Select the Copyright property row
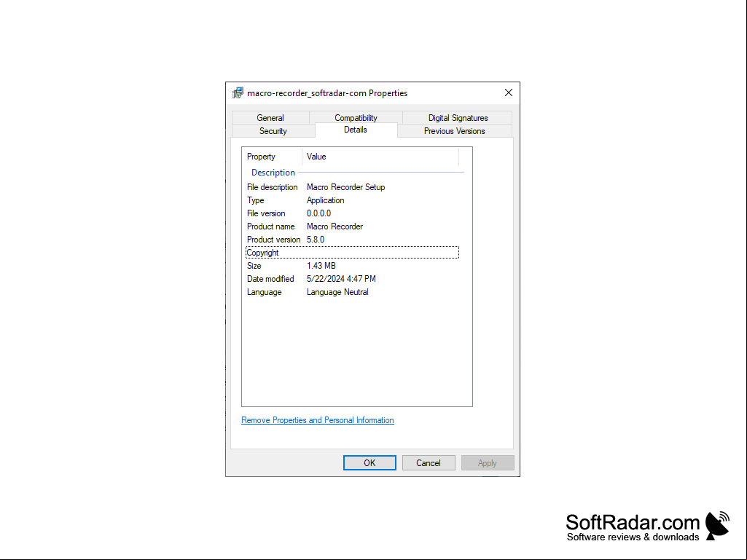The image size is (747, 560). [x=352, y=253]
